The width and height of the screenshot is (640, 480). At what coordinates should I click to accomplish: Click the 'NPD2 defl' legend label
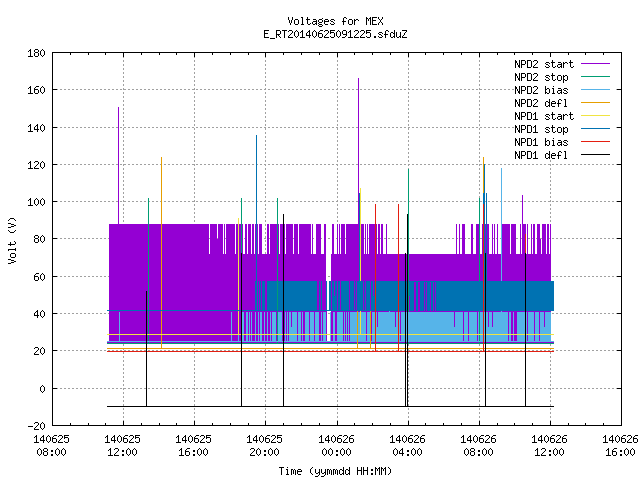click(541, 103)
